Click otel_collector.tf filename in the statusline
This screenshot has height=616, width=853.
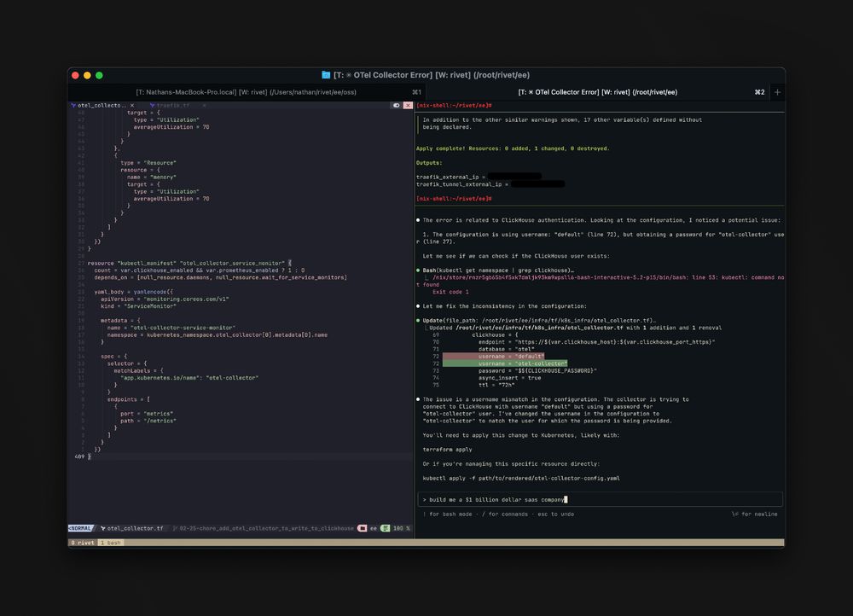point(135,528)
